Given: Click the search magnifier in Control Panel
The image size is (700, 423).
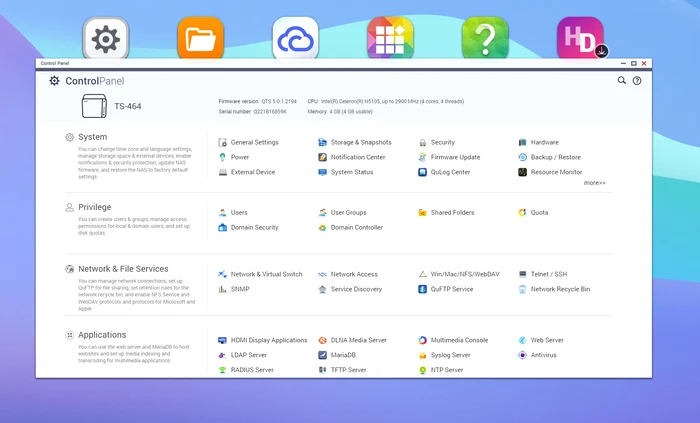Looking at the screenshot, I should [x=621, y=80].
